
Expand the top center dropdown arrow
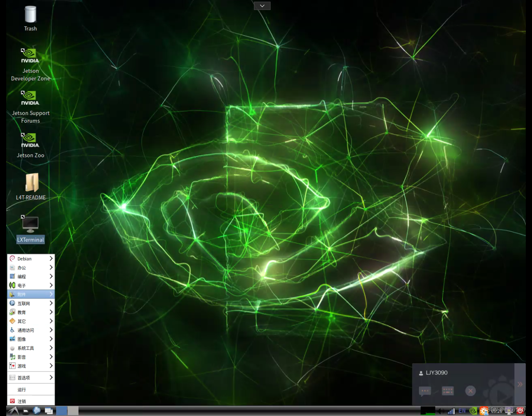262,6
